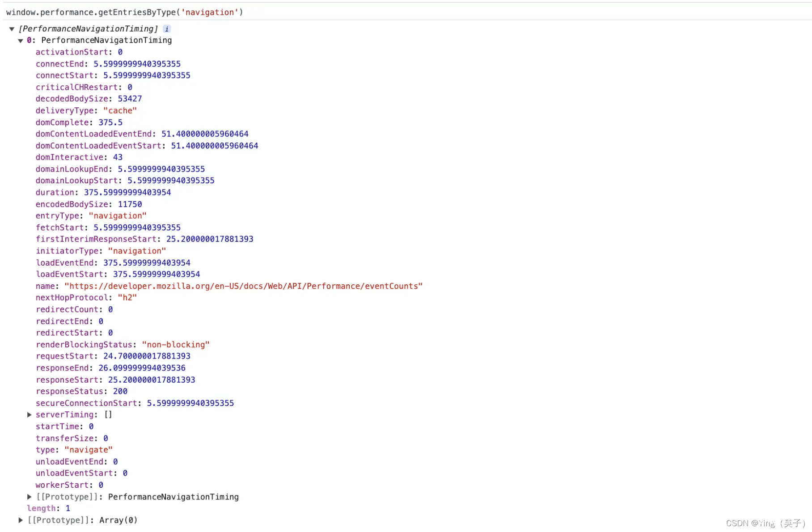Select the fetchStart row
The image size is (812, 532).
click(x=108, y=227)
